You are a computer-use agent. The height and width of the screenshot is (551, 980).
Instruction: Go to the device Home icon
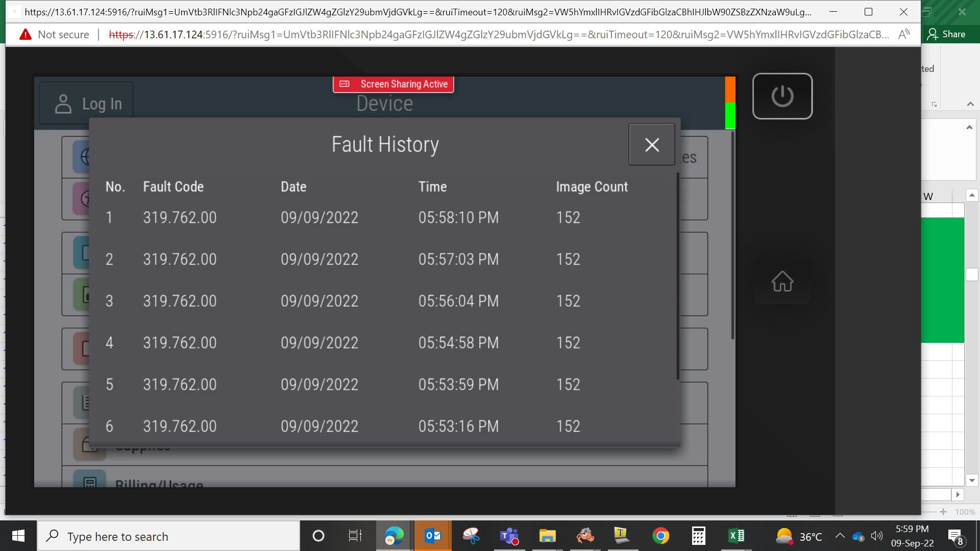pos(782,281)
